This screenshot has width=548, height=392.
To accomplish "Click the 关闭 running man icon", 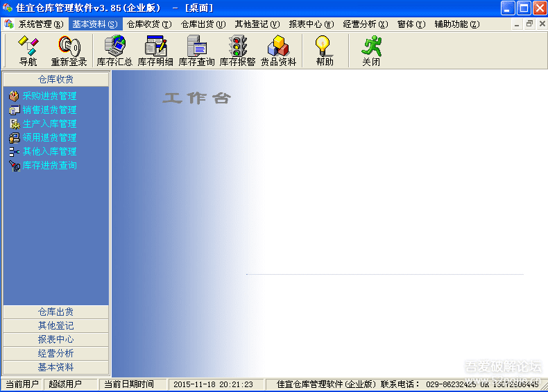I will click(x=371, y=51).
